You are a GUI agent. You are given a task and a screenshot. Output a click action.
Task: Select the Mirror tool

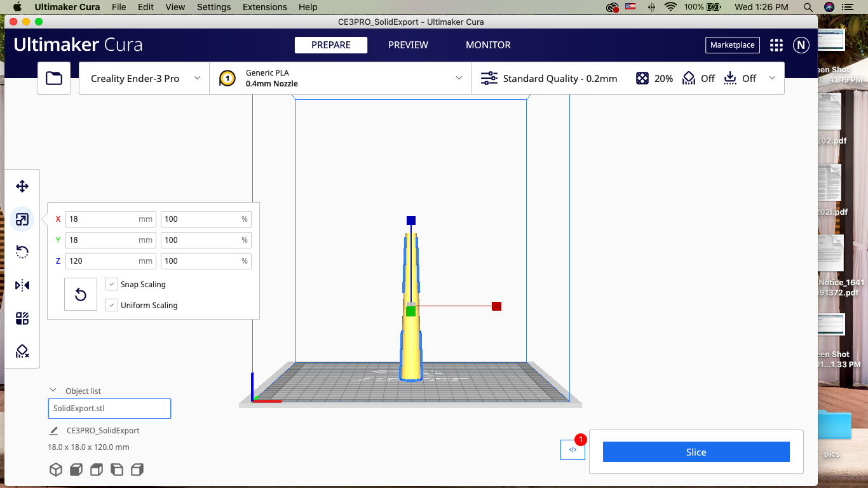pyautogui.click(x=22, y=285)
